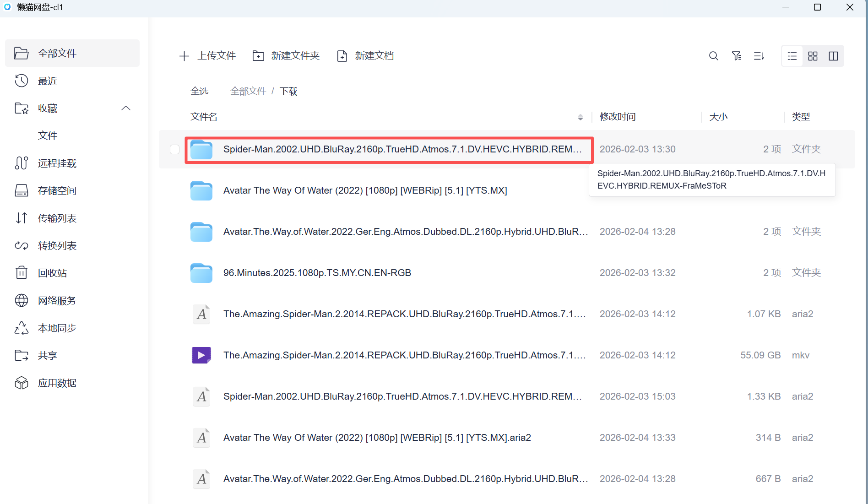868x504 pixels.
Task: Click the 回收站 trash icon
Action: [22, 273]
